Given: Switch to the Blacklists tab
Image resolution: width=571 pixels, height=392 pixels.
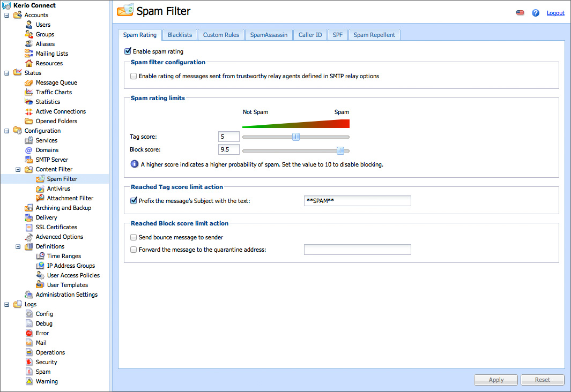Looking at the screenshot, I should (180, 35).
